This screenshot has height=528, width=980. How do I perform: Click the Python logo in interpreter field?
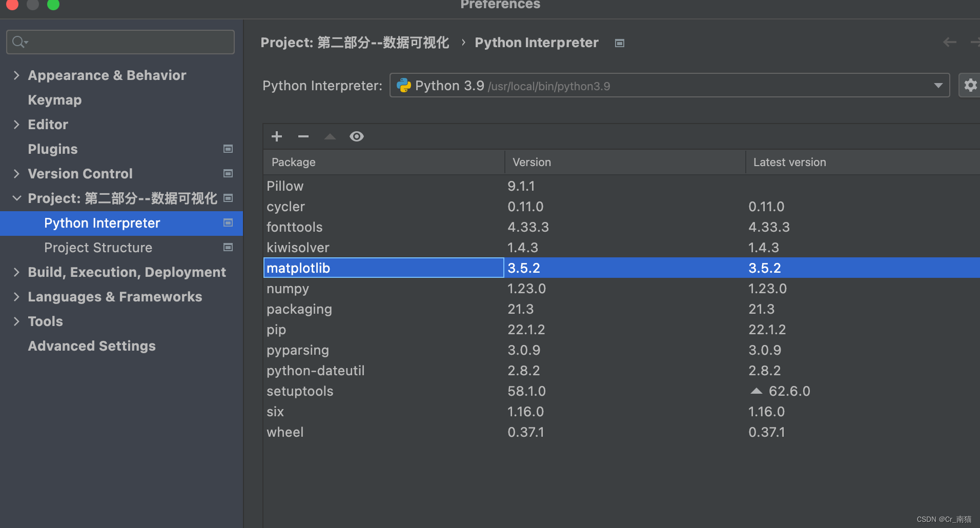coord(404,85)
